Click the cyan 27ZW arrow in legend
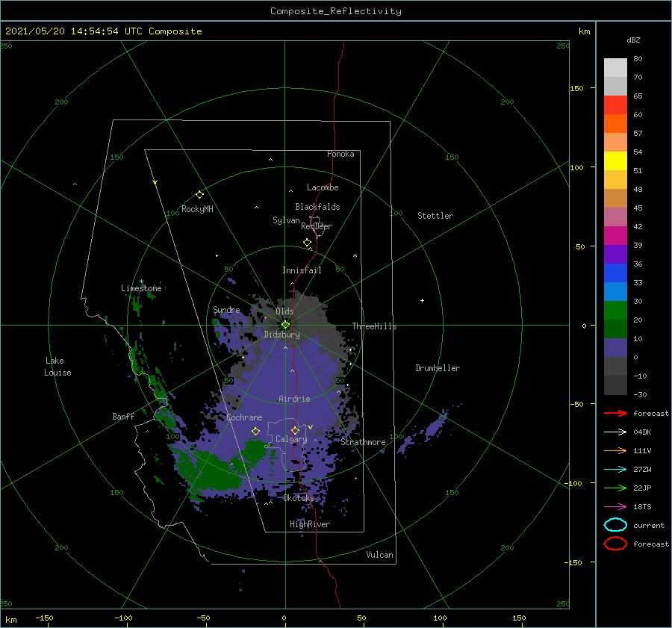 (x=615, y=470)
